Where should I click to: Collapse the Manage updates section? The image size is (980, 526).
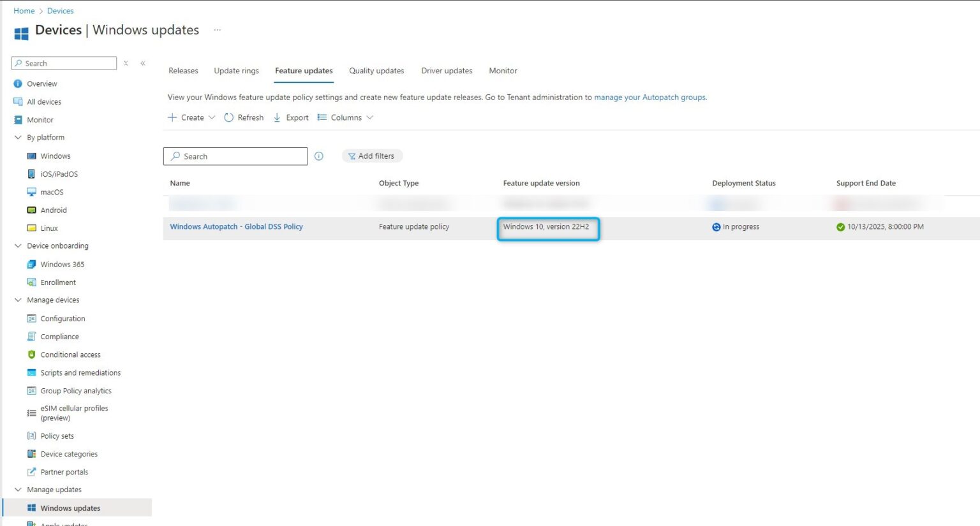point(18,489)
